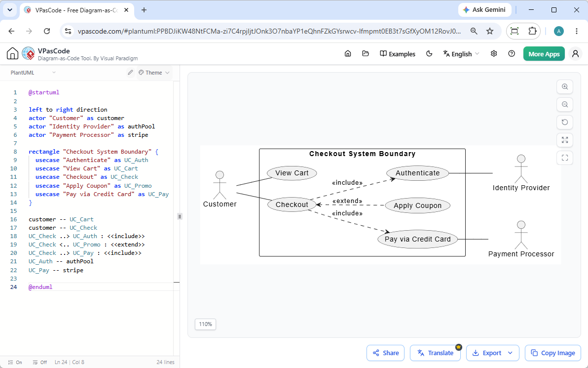Open a new browser tab
This screenshot has height=368, width=588.
(x=144, y=10)
